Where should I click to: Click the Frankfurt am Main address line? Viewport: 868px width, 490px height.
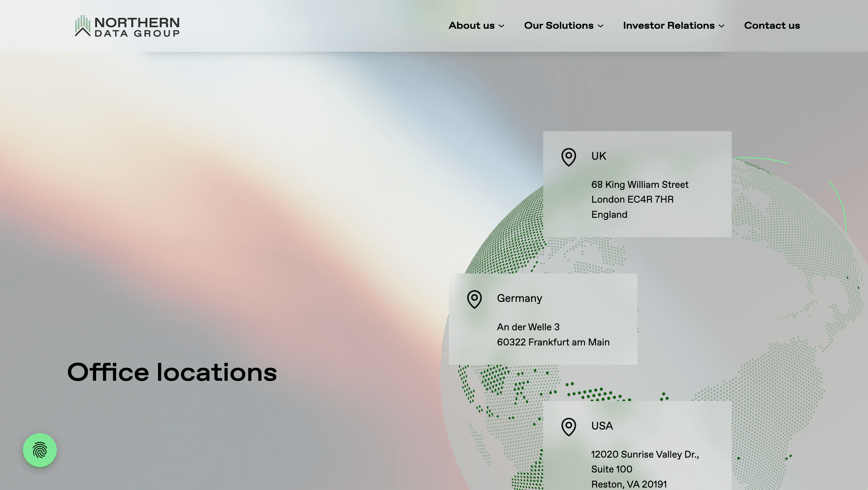pyautogui.click(x=553, y=342)
